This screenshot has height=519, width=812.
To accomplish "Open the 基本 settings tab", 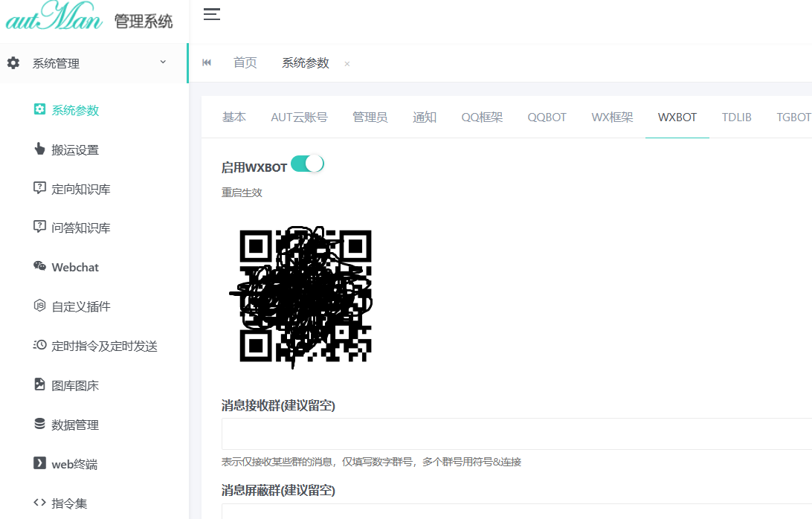I will pyautogui.click(x=233, y=117).
